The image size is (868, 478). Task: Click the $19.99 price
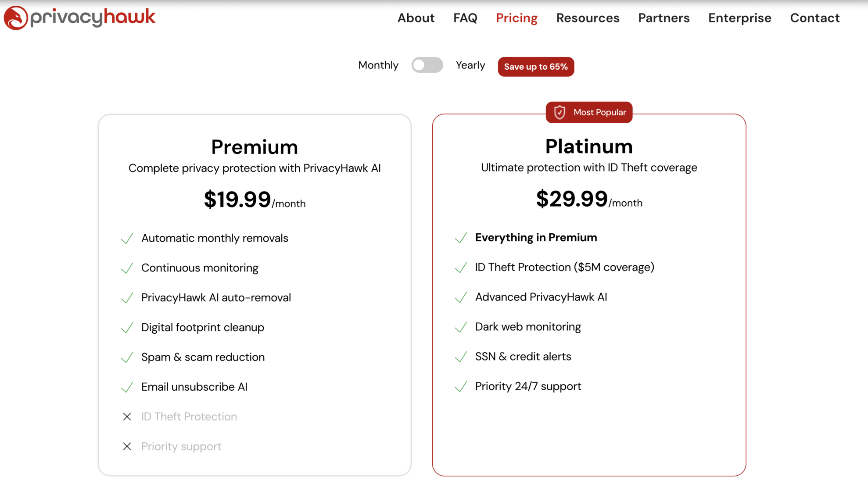237,200
